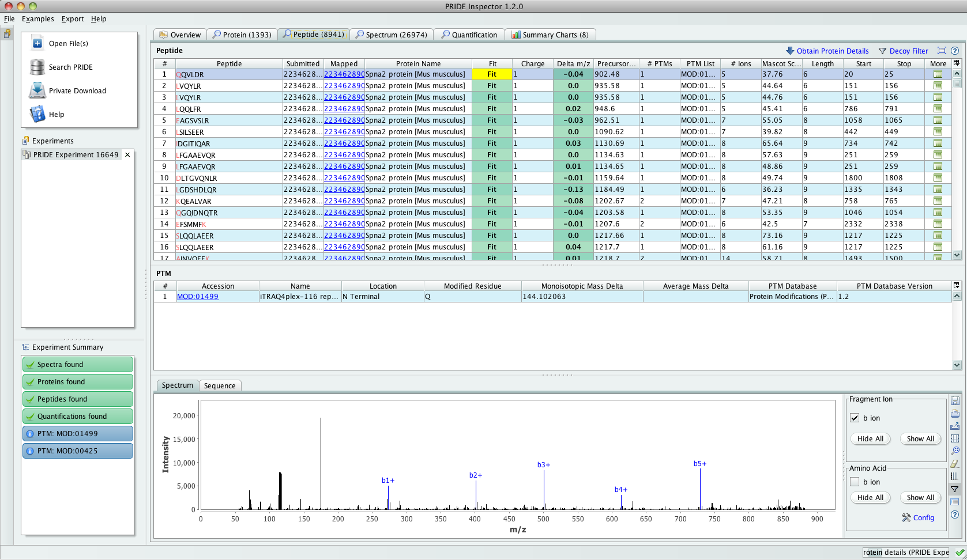This screenshot has height=560, width=967.
Task: Click the Config tools icon
Action: [x=906, y=518]
